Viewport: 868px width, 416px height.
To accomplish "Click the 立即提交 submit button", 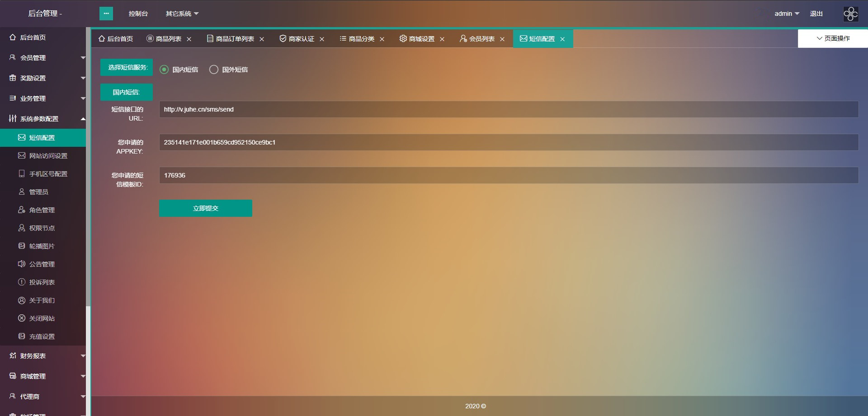I will (206, 208).
